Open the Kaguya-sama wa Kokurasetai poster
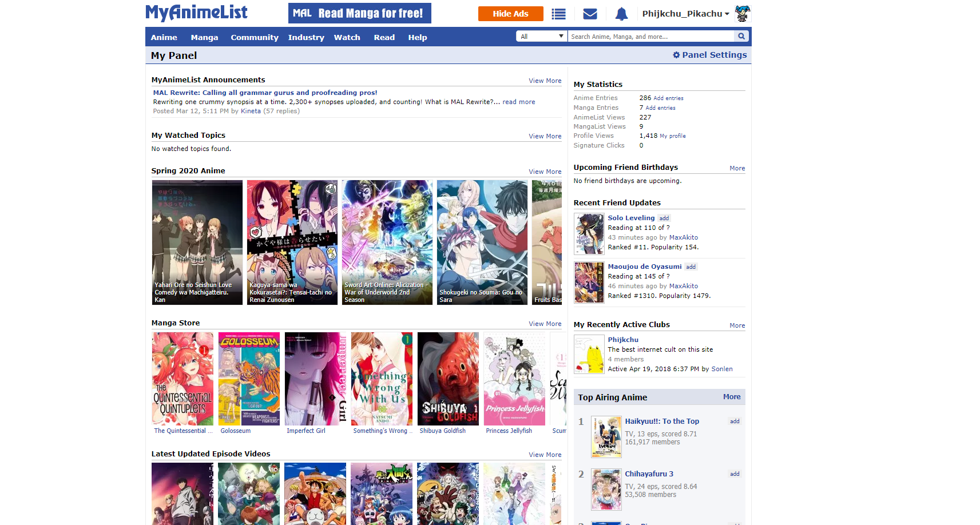The width and height of the screenshot is (980, 525). (292, 242)
